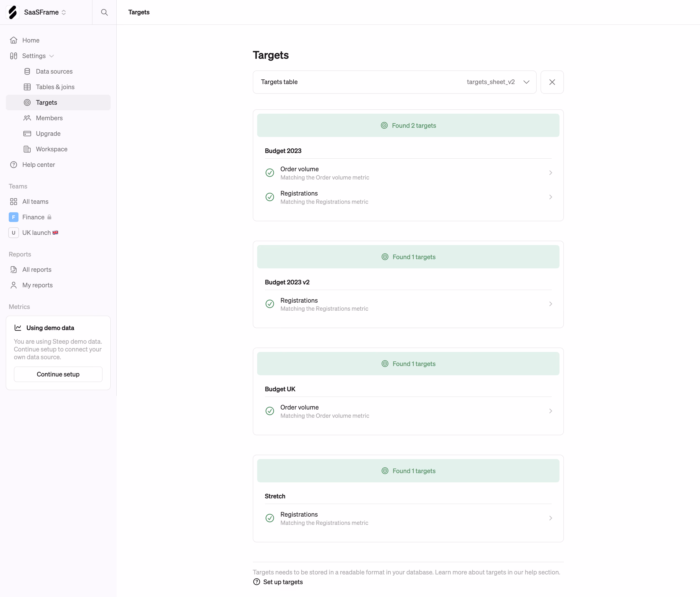Expand Stretch Registrations target row

point(408,518)
